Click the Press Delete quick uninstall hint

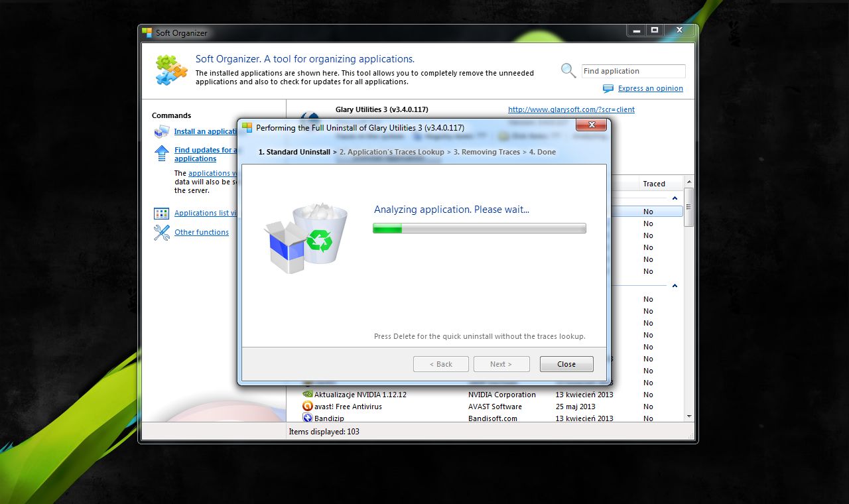[480, 336]
